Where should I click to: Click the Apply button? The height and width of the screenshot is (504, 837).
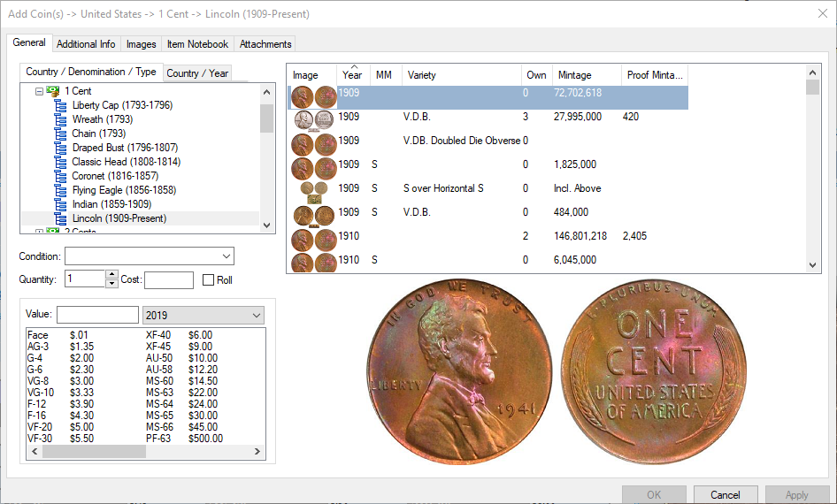tap(797, 495)
